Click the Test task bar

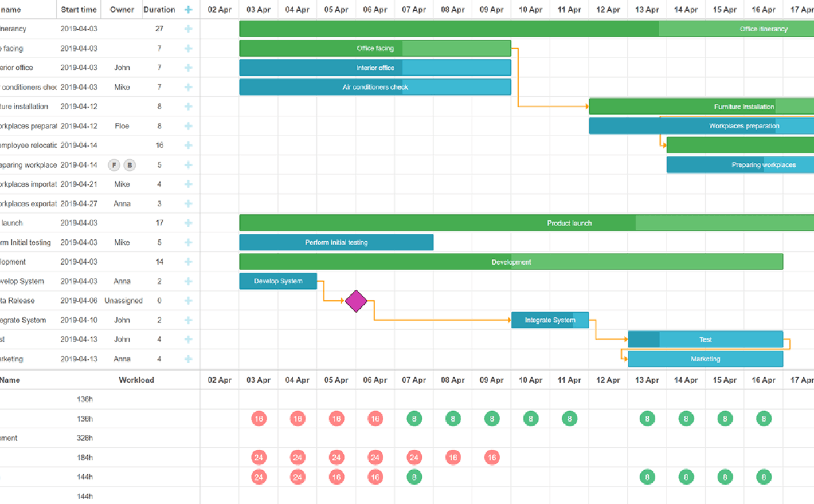click(705, 340)
